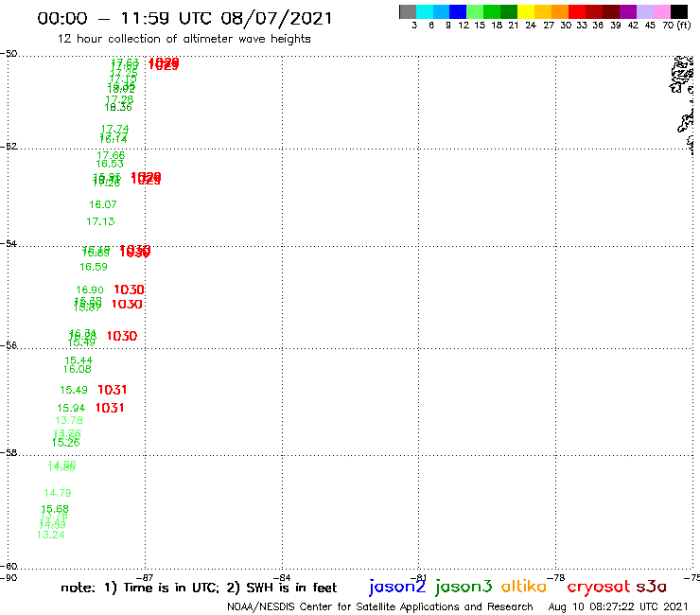Click the red 1031 next to 15.49
Screen dimensions: 700x615
coord(112,390)
